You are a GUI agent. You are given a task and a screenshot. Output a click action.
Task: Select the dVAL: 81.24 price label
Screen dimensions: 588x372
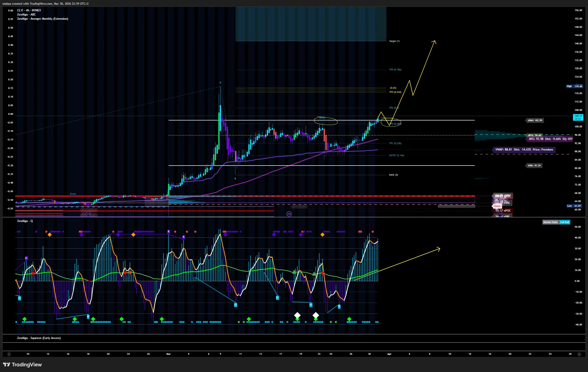534,166
